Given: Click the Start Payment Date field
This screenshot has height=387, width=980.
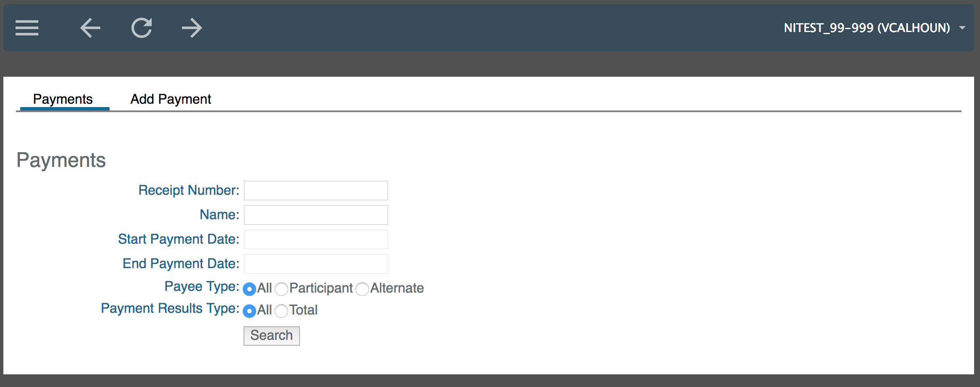Looking at the screenshot, I should point(315,239).
